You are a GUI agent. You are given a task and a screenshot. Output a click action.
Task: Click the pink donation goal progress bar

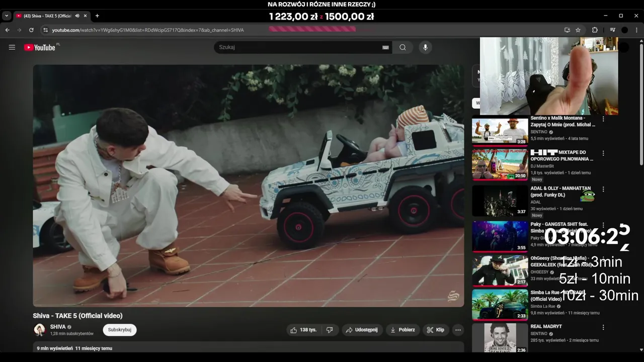[x=312, y=29]
